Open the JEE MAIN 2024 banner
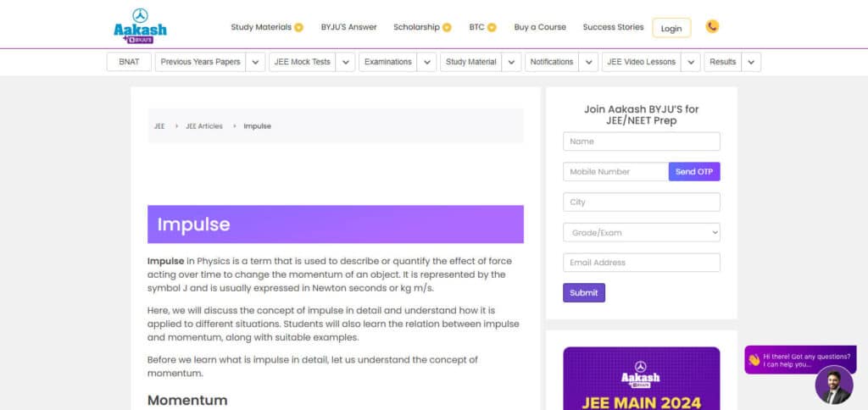 [642, 379]
